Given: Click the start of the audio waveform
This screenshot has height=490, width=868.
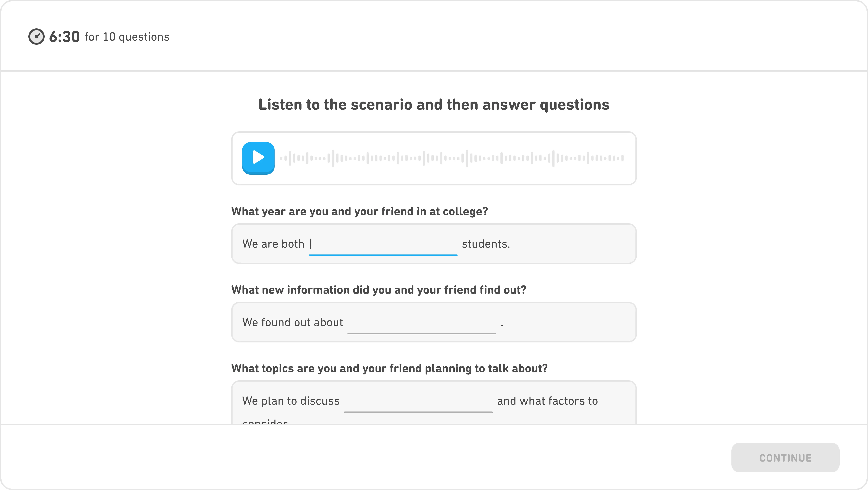Looking at the screenshot, I should point(282,158).
